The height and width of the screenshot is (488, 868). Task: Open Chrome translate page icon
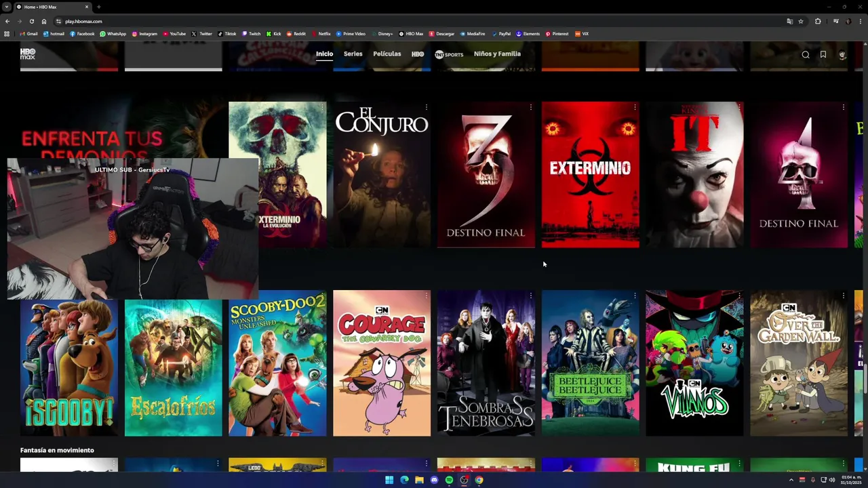789,21
